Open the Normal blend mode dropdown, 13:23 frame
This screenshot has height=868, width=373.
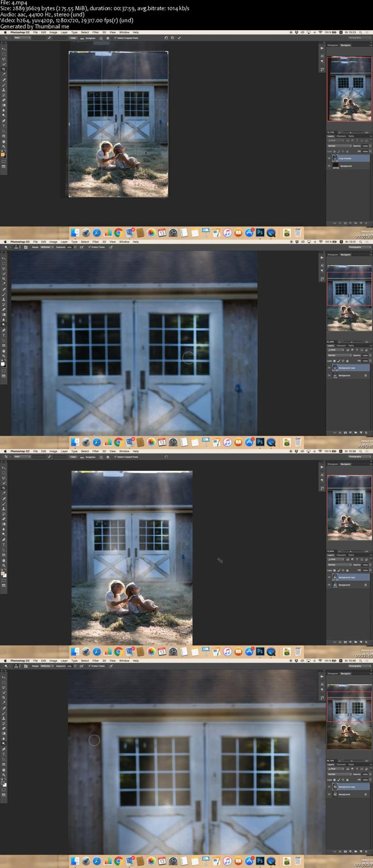click(339, 146)
